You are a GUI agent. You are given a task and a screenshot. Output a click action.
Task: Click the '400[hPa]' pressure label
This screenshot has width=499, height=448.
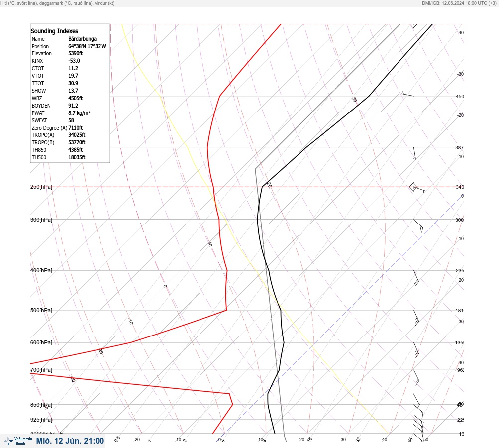pos(41,270)
